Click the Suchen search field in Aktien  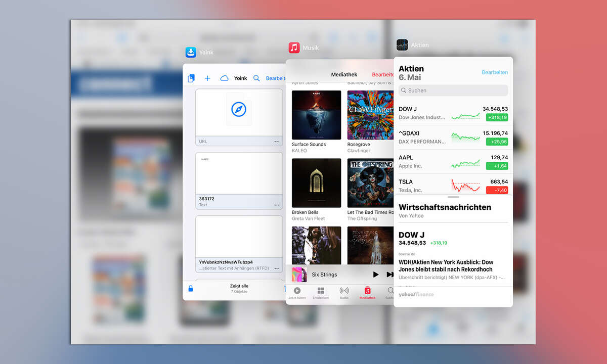pos(453,90)
